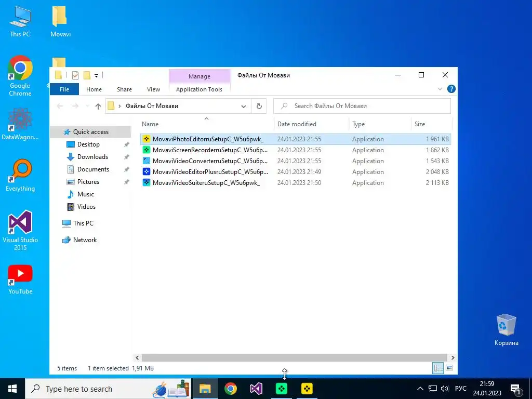Launch Google Chrome desktop shortcut

point(20,76)
